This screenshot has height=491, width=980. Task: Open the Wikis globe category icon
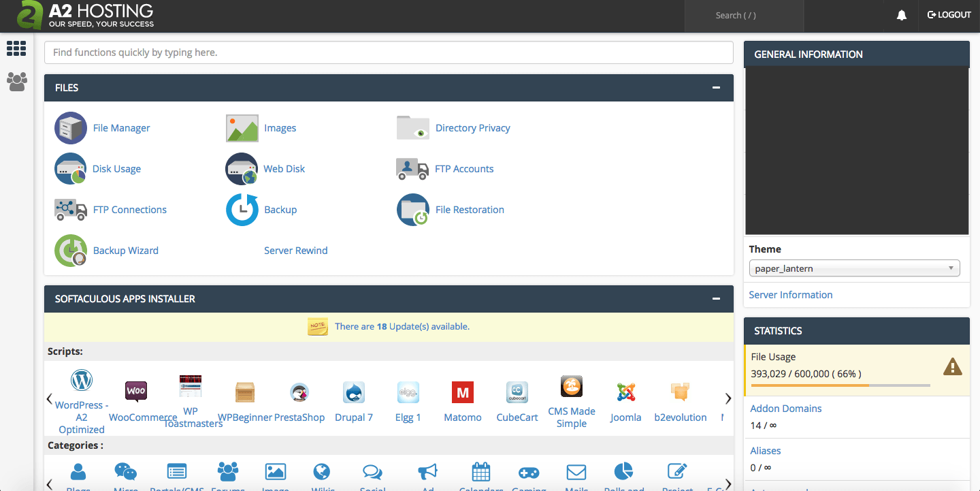[321, 471]
